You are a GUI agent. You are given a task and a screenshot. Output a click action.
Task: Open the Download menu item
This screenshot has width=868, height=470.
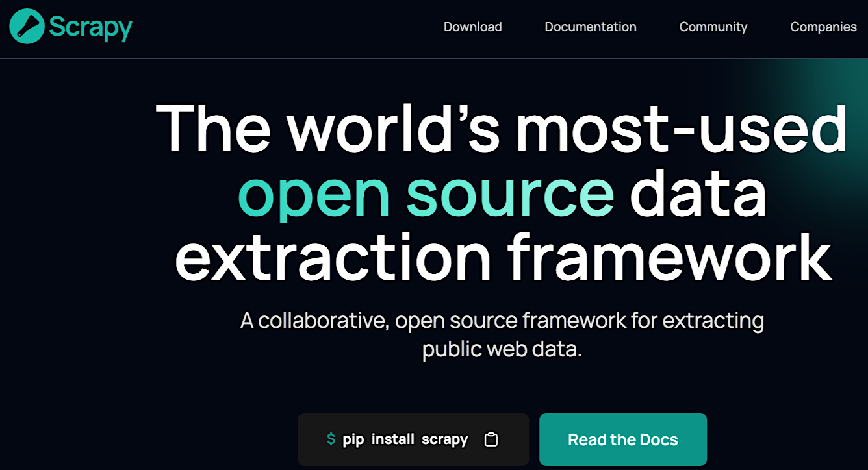(x=472, y=27)
